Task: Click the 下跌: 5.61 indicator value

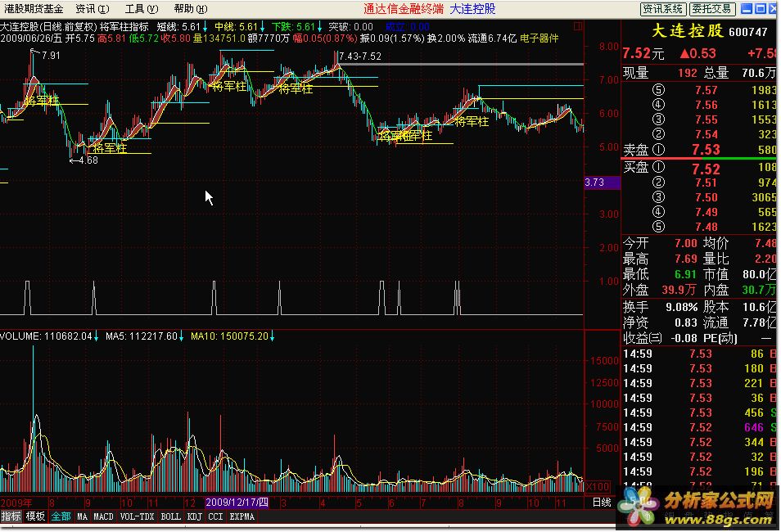Action: pyautogui.click(x=297, y=27)
